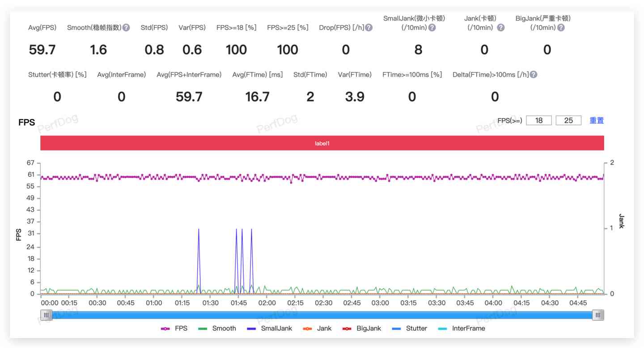Image resolution: width=644 pixels, height=348 pixels.
Task: Toggle Stutter series in legend
Action: (x=409, y=328)
